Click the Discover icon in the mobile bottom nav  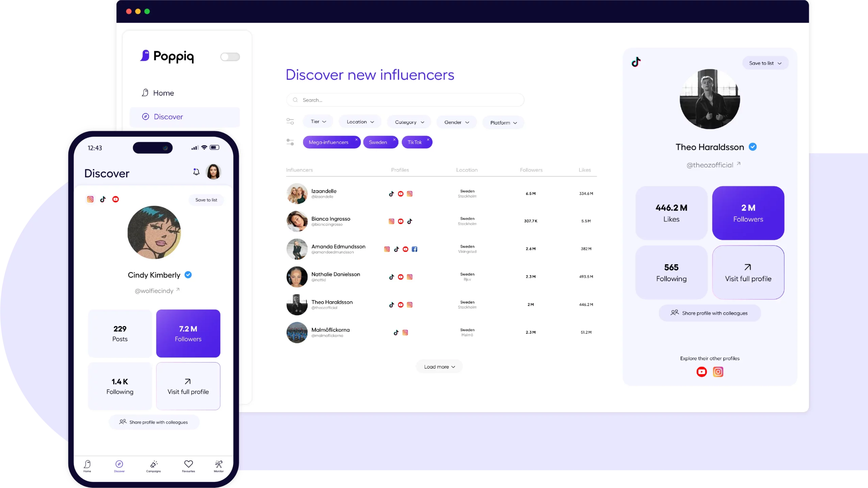(119, 464)
